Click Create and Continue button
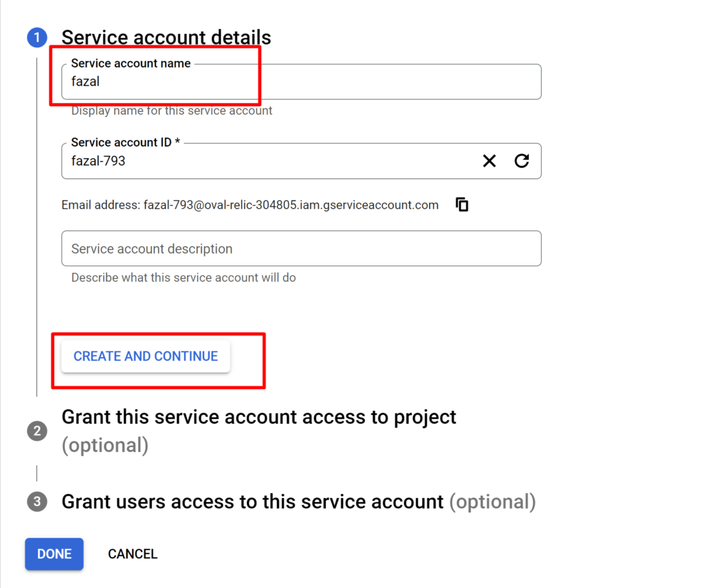This screenshot has width=704, height=588. (146, 356)
